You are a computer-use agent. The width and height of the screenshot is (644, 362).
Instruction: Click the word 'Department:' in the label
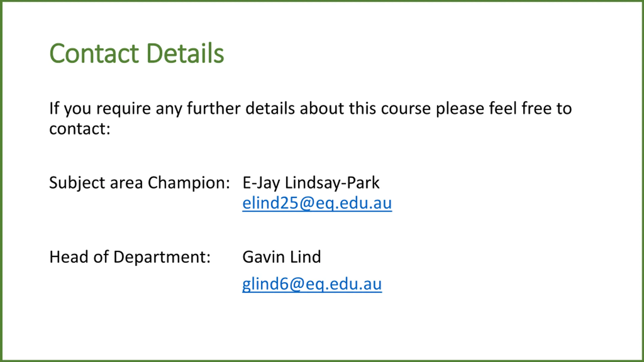162,257
